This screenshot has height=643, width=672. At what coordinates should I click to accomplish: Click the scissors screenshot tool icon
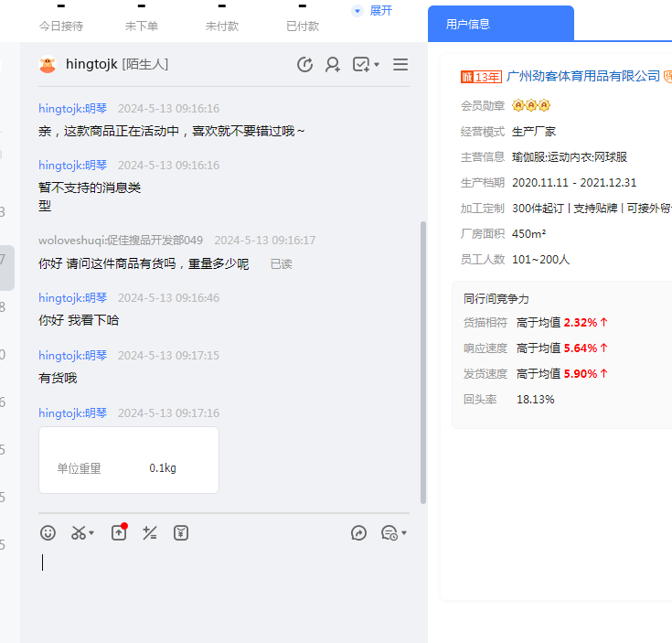click(79, 532)
